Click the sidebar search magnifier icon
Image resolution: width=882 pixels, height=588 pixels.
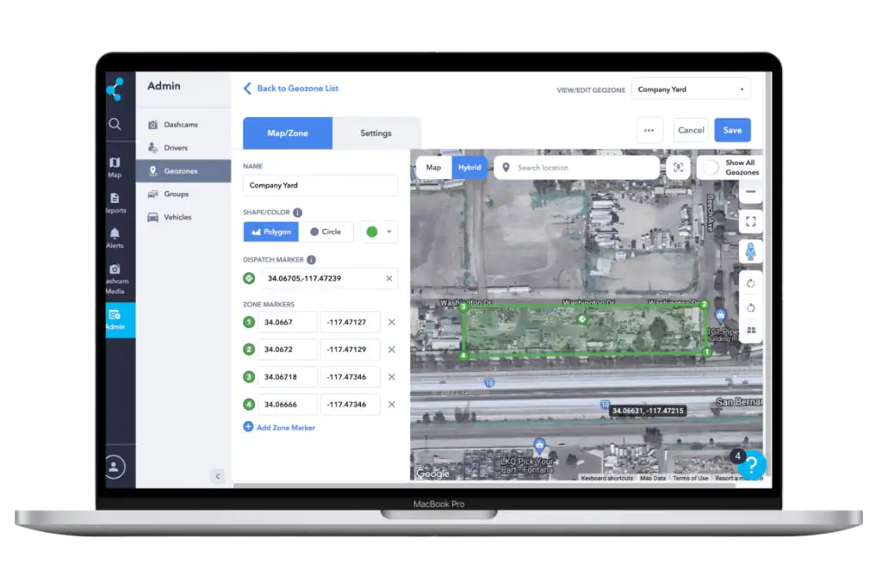click(115, 124)
